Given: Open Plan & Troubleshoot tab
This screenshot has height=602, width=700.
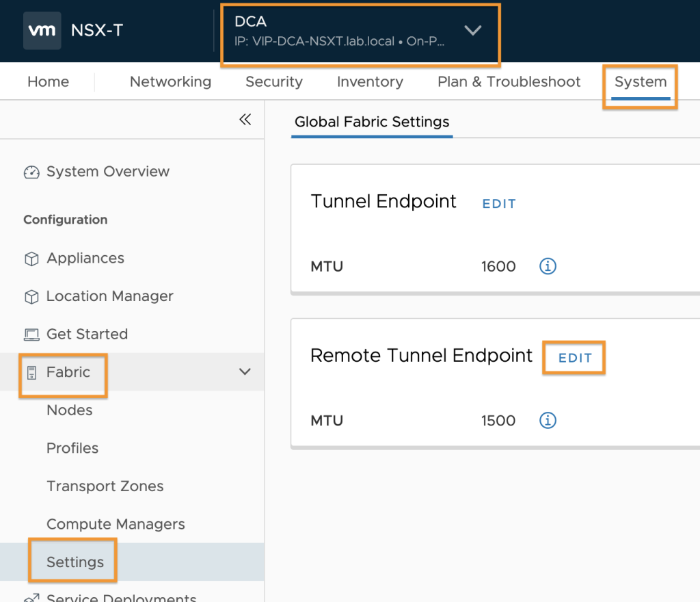Looking at the screenshot, I should pyautogui.click(x=509, y=81).
